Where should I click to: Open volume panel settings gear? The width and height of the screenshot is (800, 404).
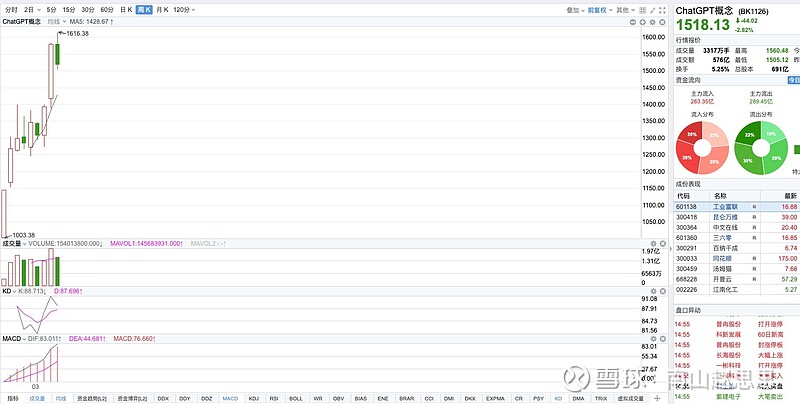point(653,244)
